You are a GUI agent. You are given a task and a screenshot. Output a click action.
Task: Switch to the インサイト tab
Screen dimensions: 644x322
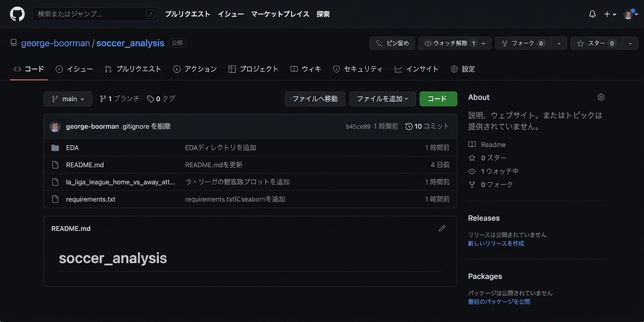click(417, 69)
